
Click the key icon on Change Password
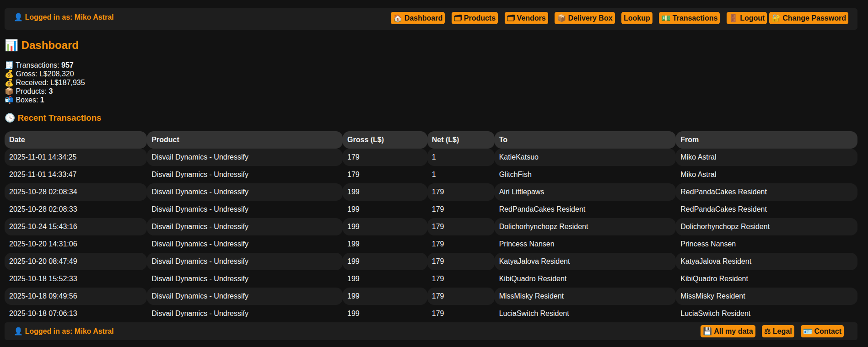tap(776, 18)
